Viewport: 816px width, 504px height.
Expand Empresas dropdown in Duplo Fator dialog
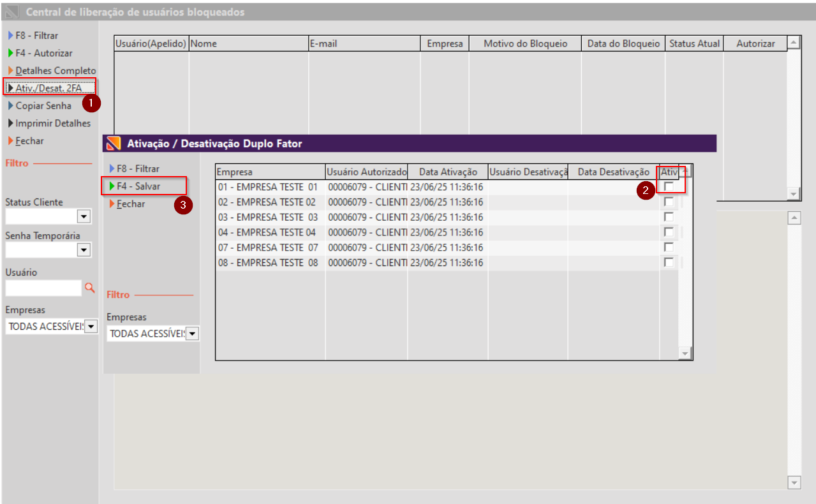pyautogui.click(x=192, y=333)
